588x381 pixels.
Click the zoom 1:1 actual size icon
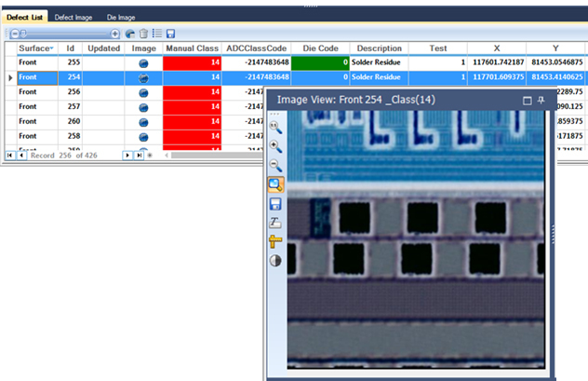[x=276, y=127]
